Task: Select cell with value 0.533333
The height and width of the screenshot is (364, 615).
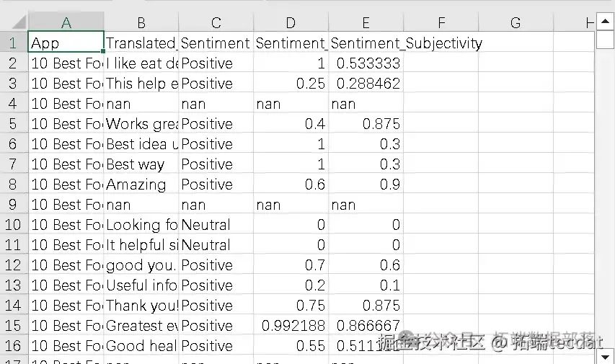Action: click(x=366, y=63)
